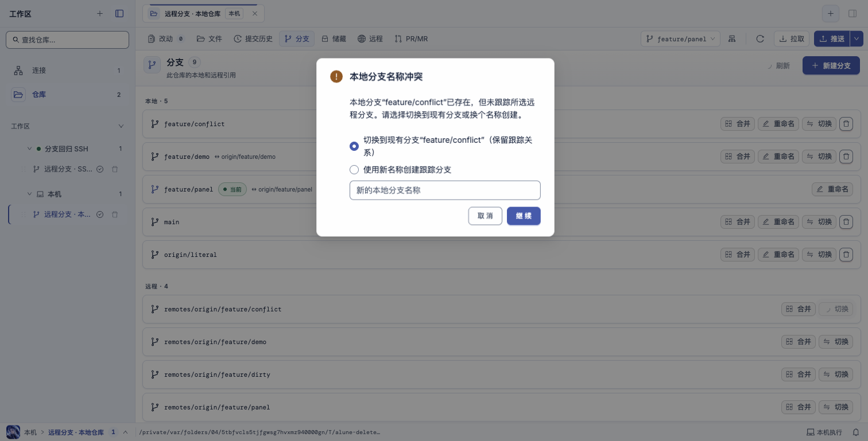Open the feature/panel branch dropdown
868x441 pixels.
680,39
